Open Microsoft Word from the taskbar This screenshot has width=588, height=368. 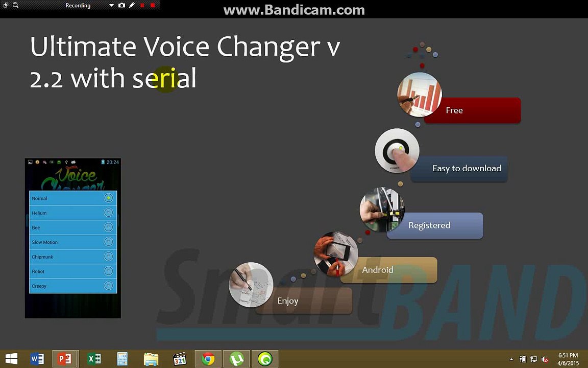(37, 359)
